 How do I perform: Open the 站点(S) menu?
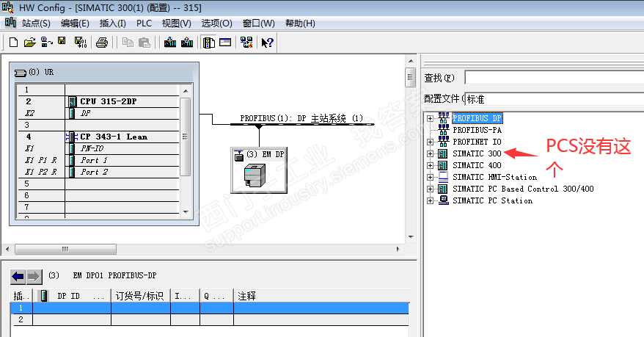[x=36, y=23]
